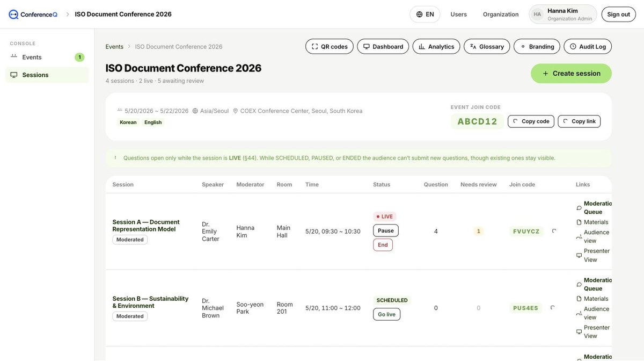Image resolution: width=644 pixels, height=361 pixels.
Task: Click the ConferenceQ logo
Action: (33, 15)
